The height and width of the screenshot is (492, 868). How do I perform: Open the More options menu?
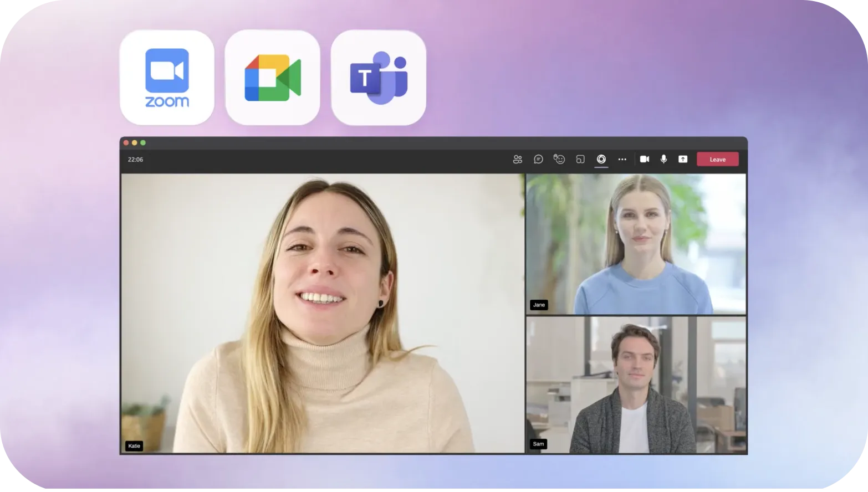click(x=622, y=159)
